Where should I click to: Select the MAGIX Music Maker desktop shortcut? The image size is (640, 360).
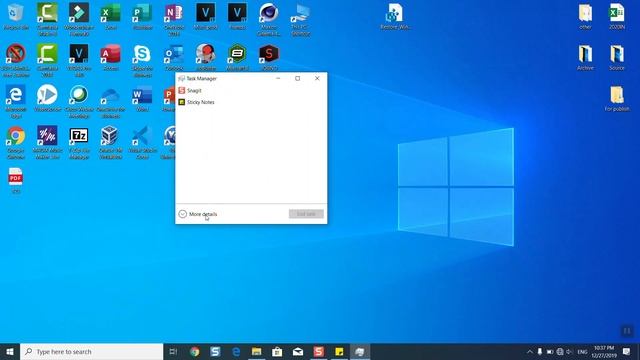coord(47,142)
